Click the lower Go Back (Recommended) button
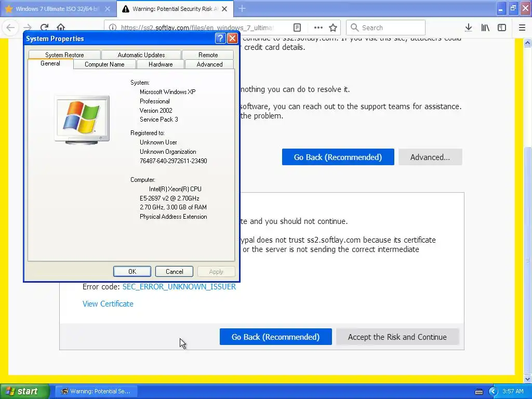 pyautogui.click(x=275, y=337)
